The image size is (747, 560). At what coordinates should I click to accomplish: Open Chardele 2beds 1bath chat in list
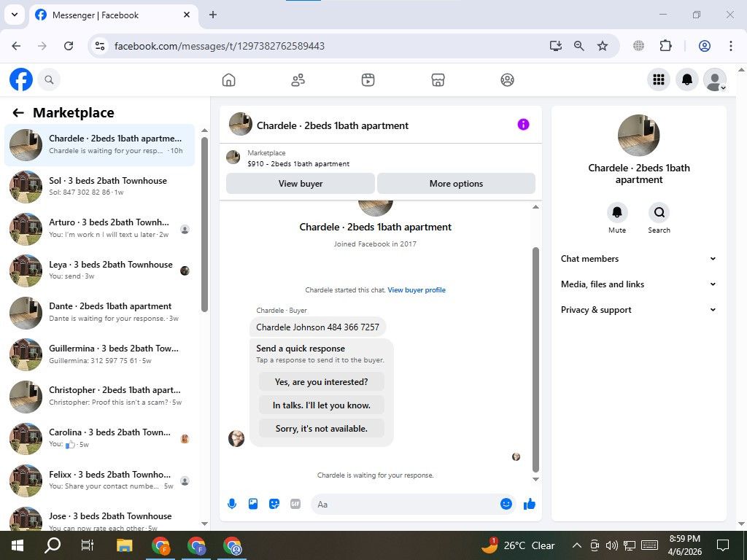coord(99,145)
